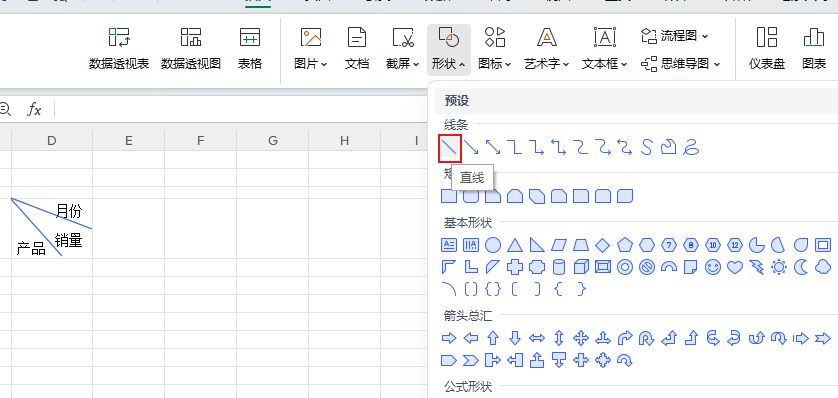Viewport: 838px width, 398px height.
Task: Insert vertical text box shape
Action: 471,245
